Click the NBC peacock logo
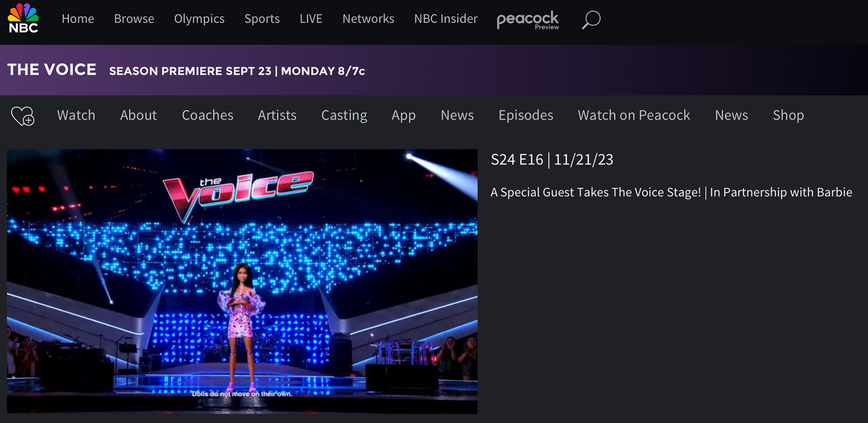This screenshot has height=423, width=868. (x=23, y=19)
